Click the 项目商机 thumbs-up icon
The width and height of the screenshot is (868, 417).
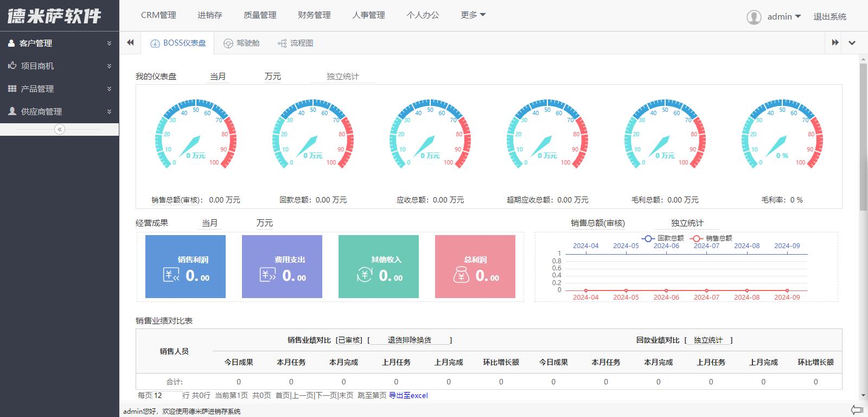(12, 66)
